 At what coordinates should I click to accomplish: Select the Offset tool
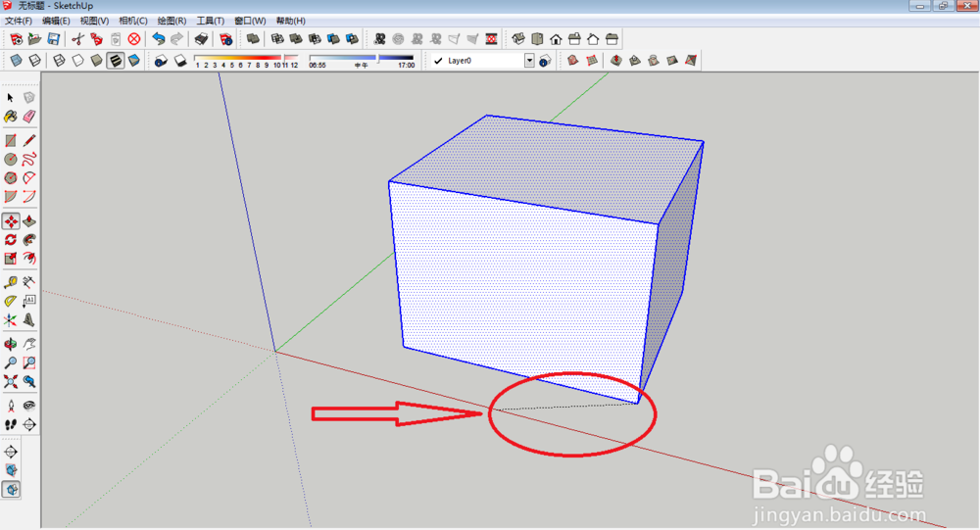coord(29,258)
